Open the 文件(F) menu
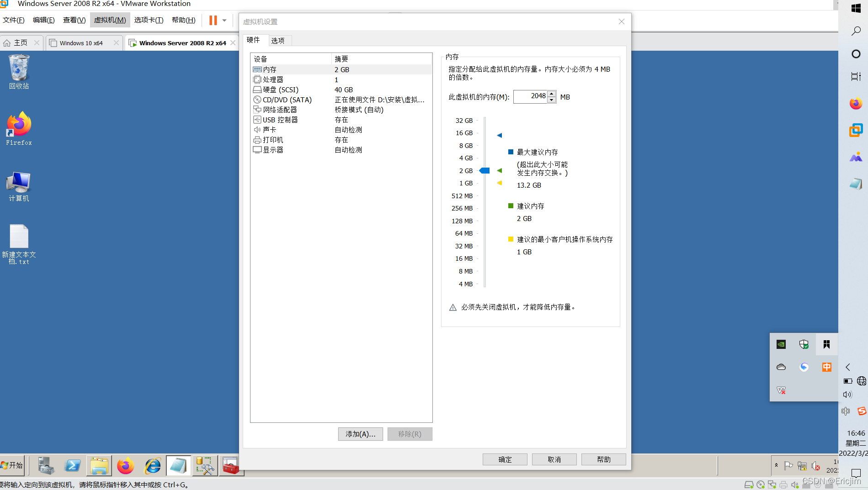This screenshot has height=490, width=868. (x=14, y=20)
